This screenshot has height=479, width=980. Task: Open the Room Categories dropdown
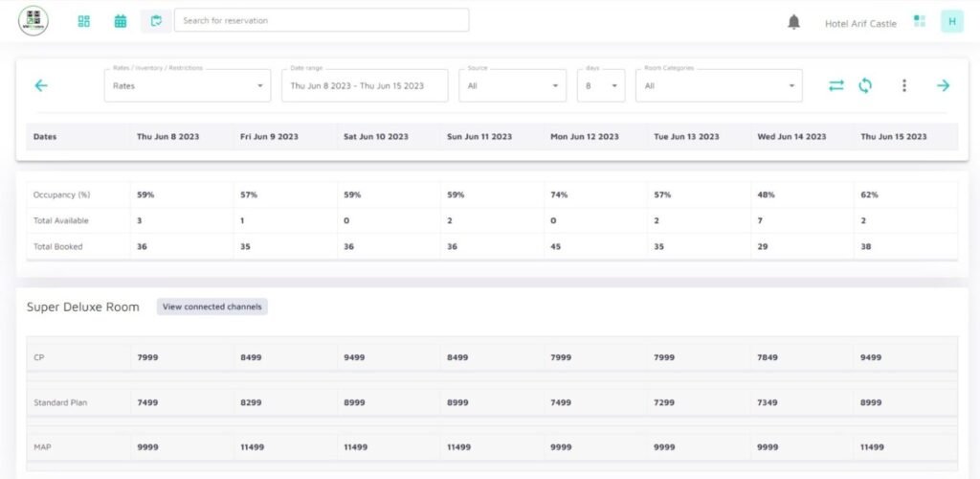(718, 85)
